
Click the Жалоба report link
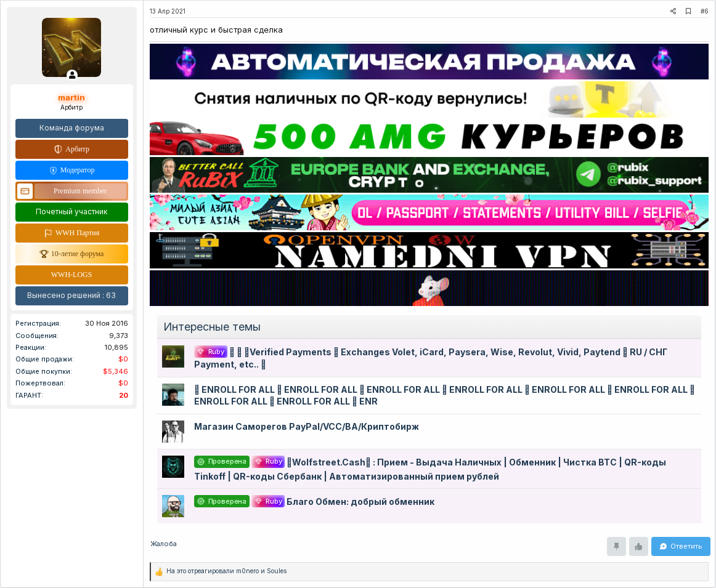pyautogui.click(x=163, y=544)
